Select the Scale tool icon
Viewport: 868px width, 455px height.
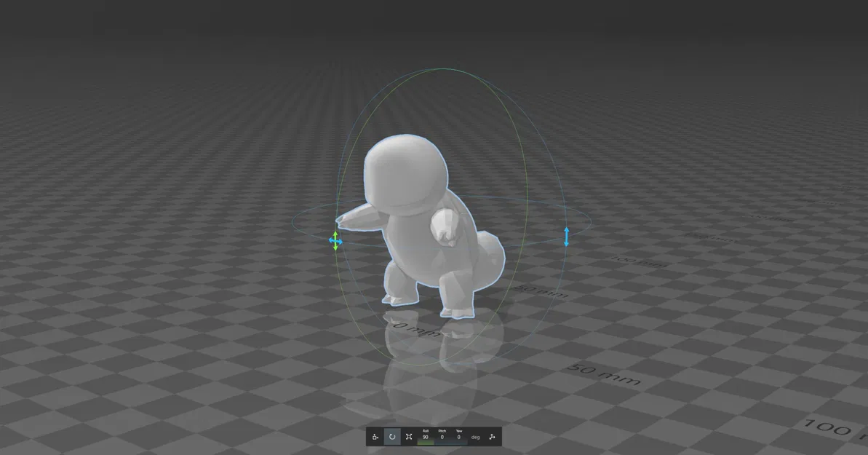(x=409, y=437)
